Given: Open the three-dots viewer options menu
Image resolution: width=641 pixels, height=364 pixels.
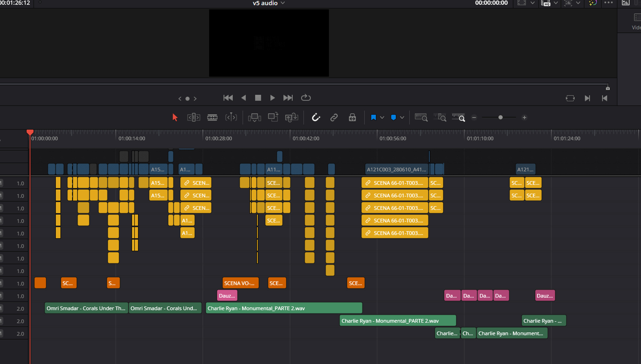Looking at the screenshot, I should [x=608, y=3].
